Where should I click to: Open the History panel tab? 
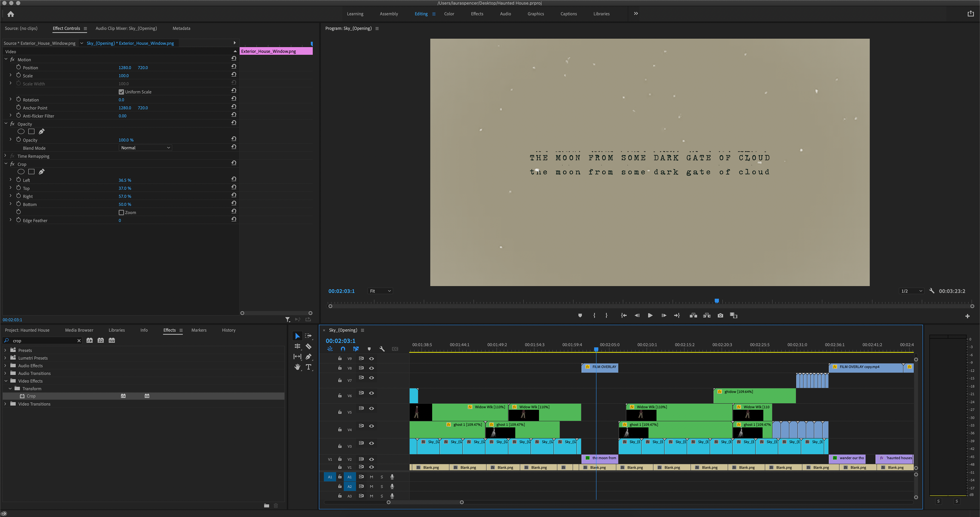[229, 330]
